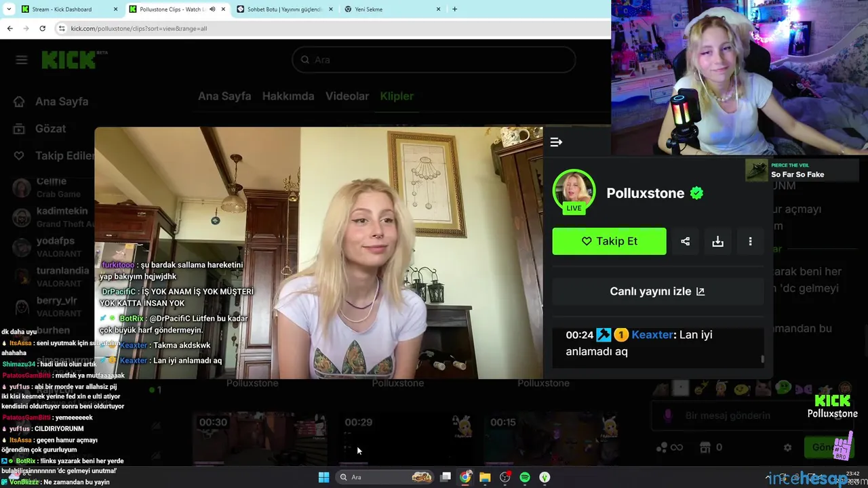
Task: Switch to the Sohbet Botu tab
Action: 285,9
